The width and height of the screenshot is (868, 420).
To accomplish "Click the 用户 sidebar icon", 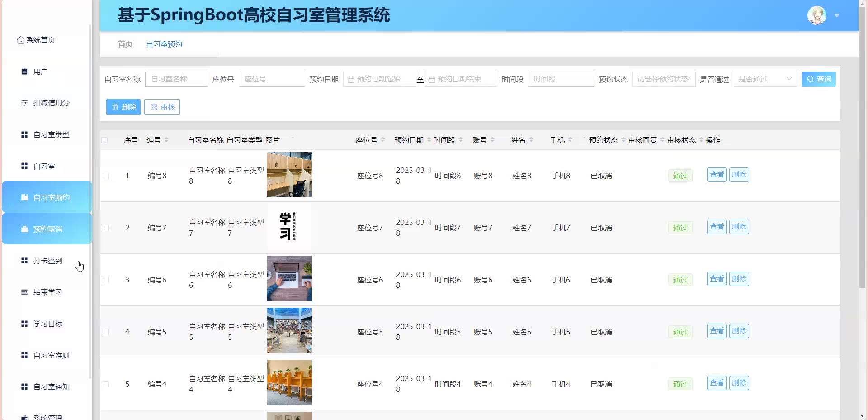I will pos(24,72).
